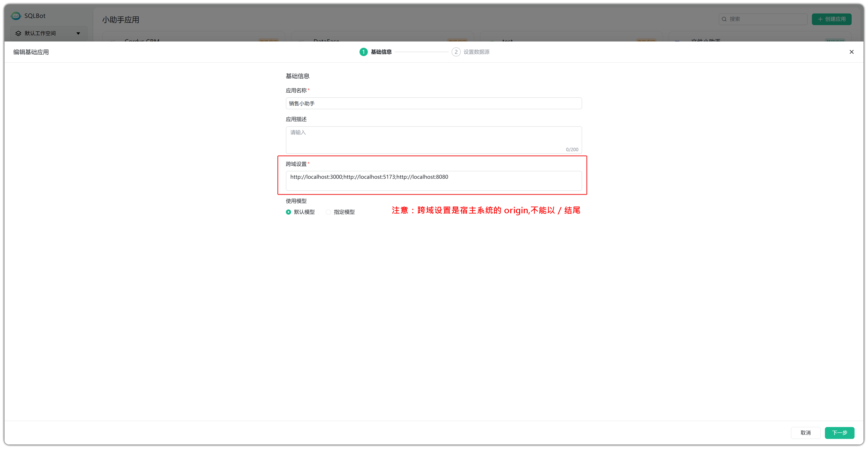
Task: Click the workspace layers icon
Action: point(18,33)
